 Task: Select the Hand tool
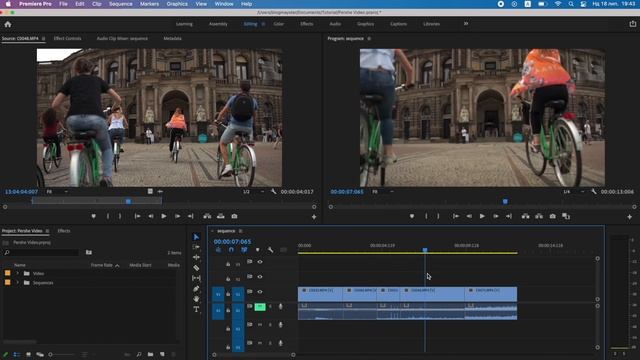coord(196,299)
